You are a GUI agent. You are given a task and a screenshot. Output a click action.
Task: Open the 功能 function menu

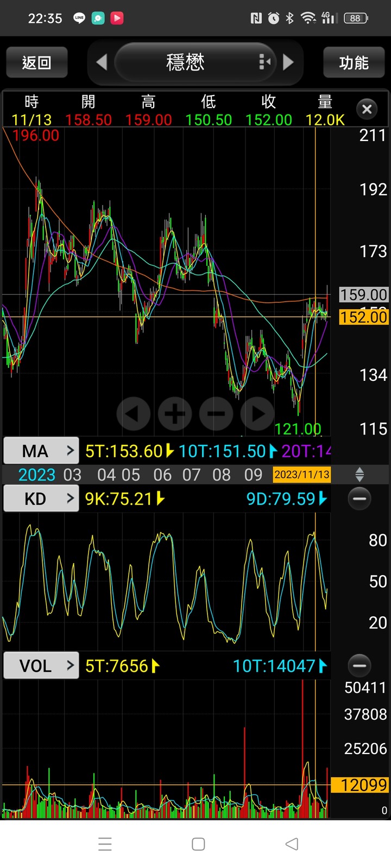[x=354, y=62]
